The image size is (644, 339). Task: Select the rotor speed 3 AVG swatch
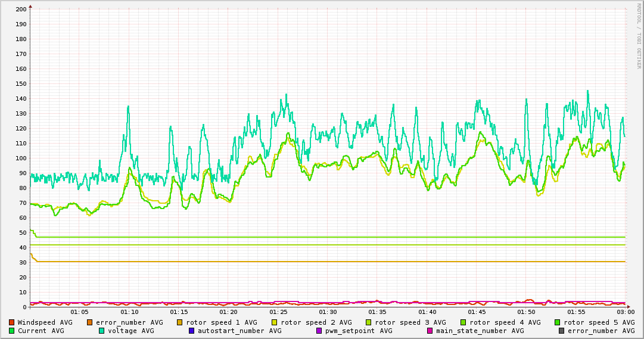click(x=369, y=322)
